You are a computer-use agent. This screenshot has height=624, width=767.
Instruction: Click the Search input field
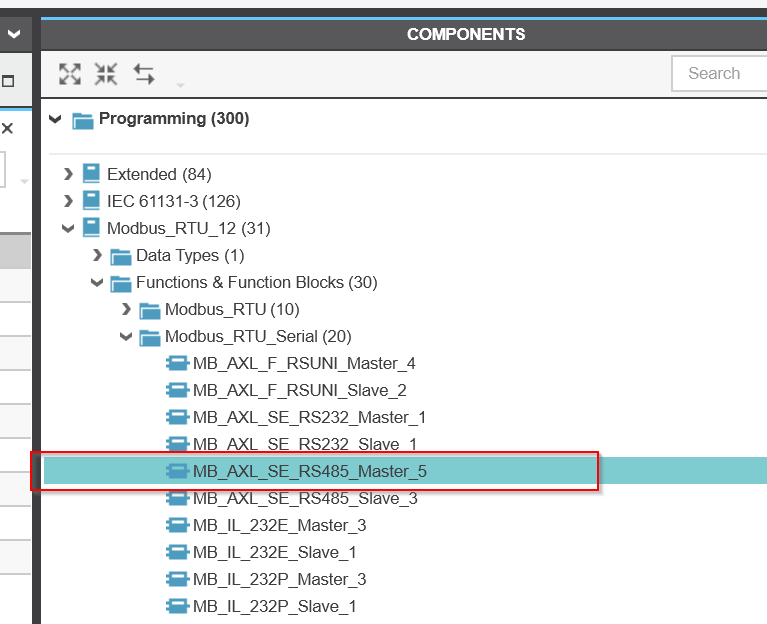(719, 73)
